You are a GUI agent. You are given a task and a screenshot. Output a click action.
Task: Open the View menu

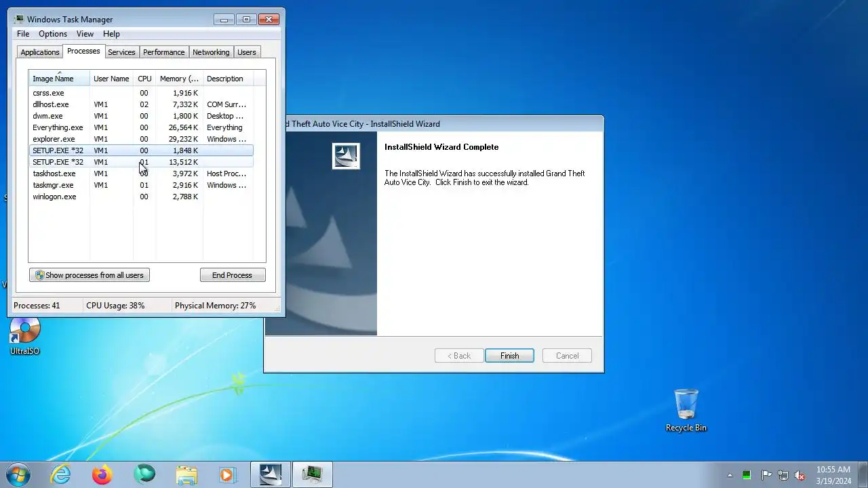(85, 34)
